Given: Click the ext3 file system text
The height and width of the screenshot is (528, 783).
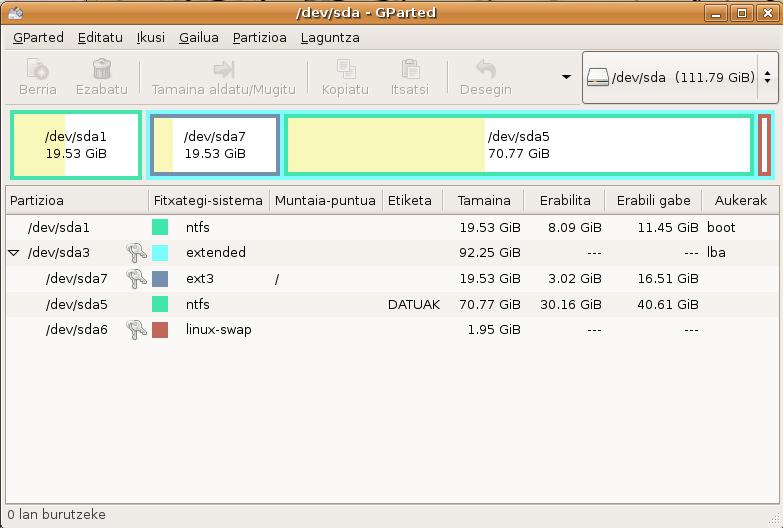Looking at the screenshot, I should coord(200,278).
